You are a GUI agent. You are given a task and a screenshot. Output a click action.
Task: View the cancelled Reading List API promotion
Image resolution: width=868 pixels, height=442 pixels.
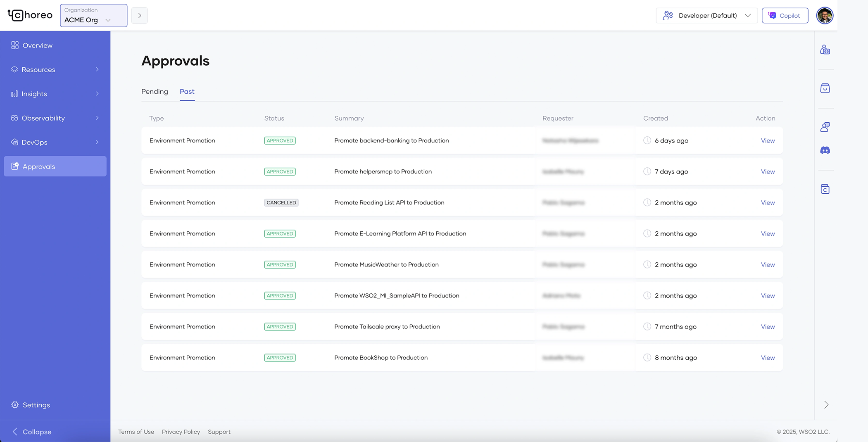[767, 202]
